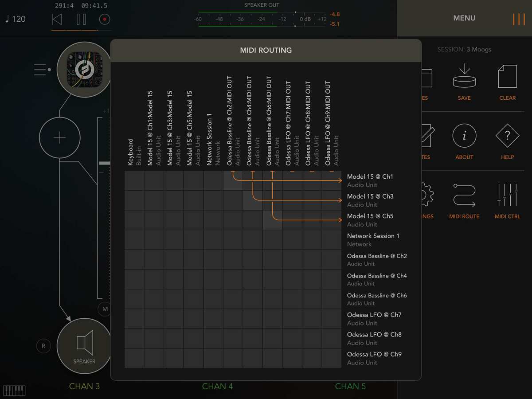532x399 pixels.
Task: Toggle routing Odessa Bassline Ch4 to Model 15 Ch3
Action: click(x=253, y=200)
